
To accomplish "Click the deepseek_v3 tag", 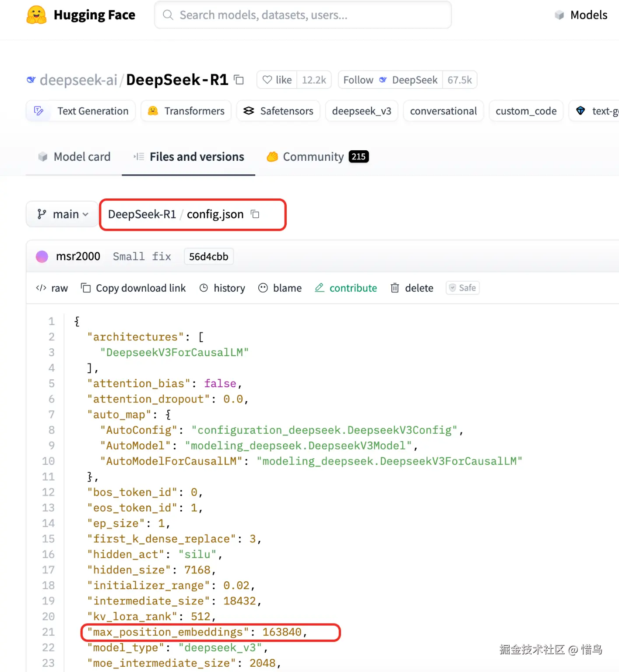I will click(362, 111).
